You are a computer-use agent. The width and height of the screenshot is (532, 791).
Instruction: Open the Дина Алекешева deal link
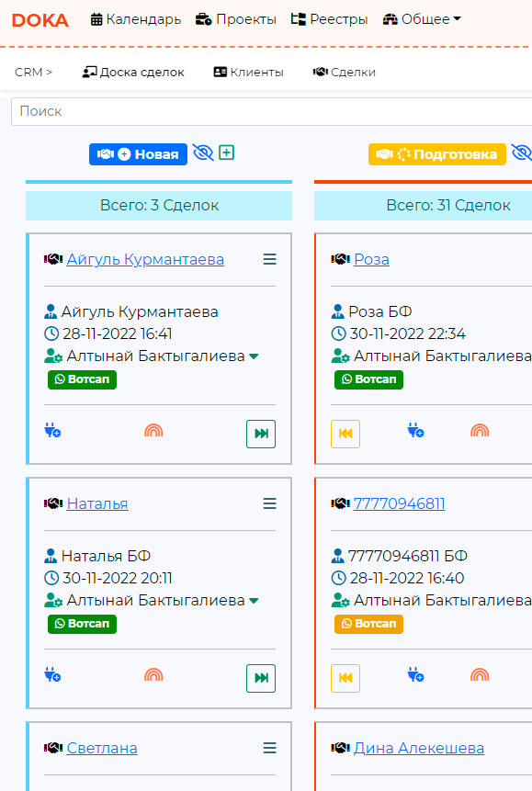pos(418,748)
